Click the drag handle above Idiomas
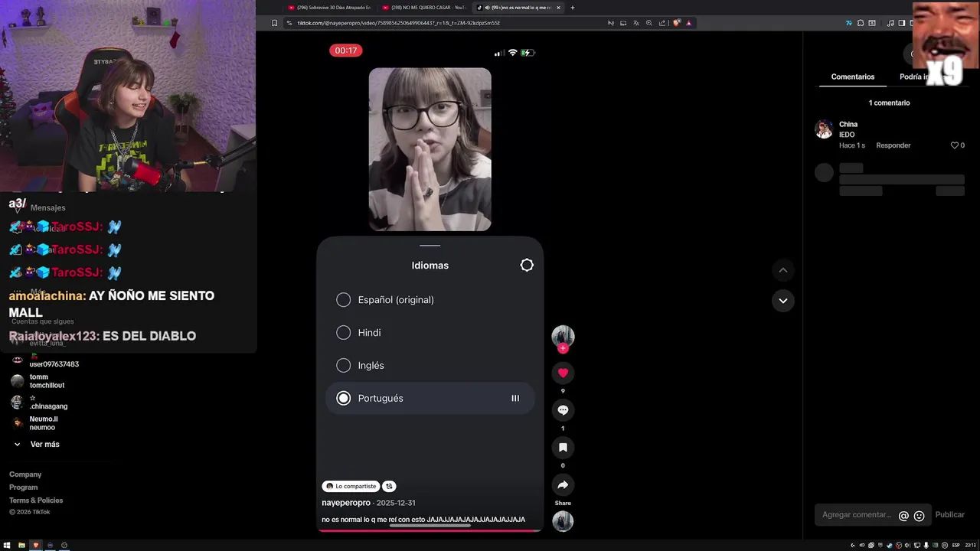 (x=430, y=246)
